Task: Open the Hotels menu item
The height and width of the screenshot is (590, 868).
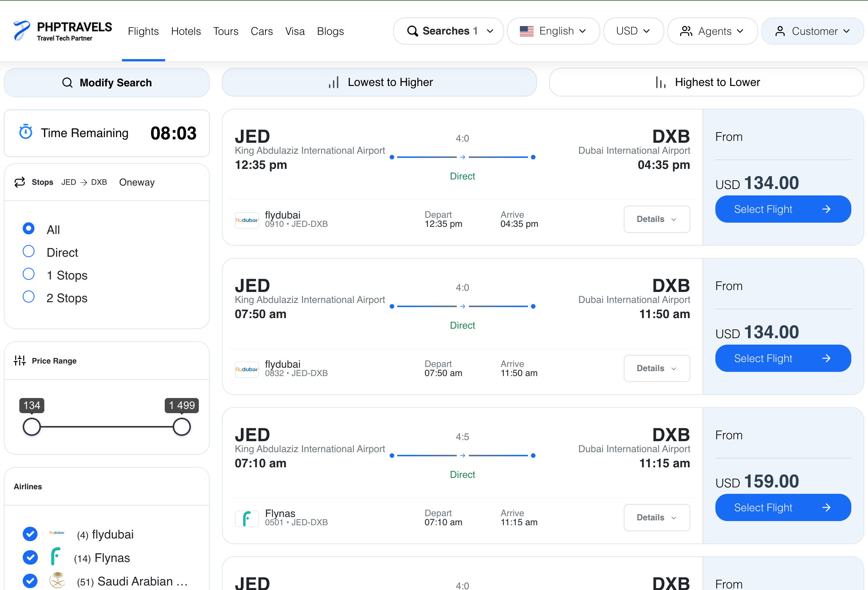Action: pyautogui.click(x=186, y=31)
